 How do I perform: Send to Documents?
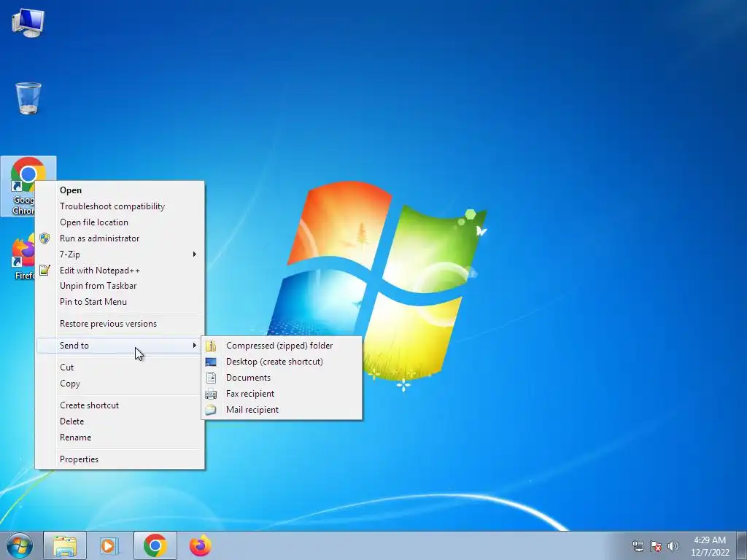point(282,378)
